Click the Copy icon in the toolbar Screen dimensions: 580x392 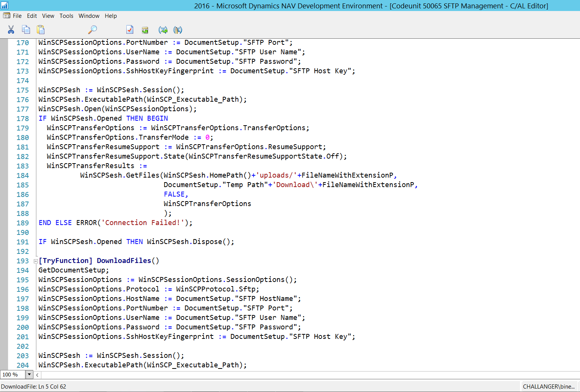26,30
